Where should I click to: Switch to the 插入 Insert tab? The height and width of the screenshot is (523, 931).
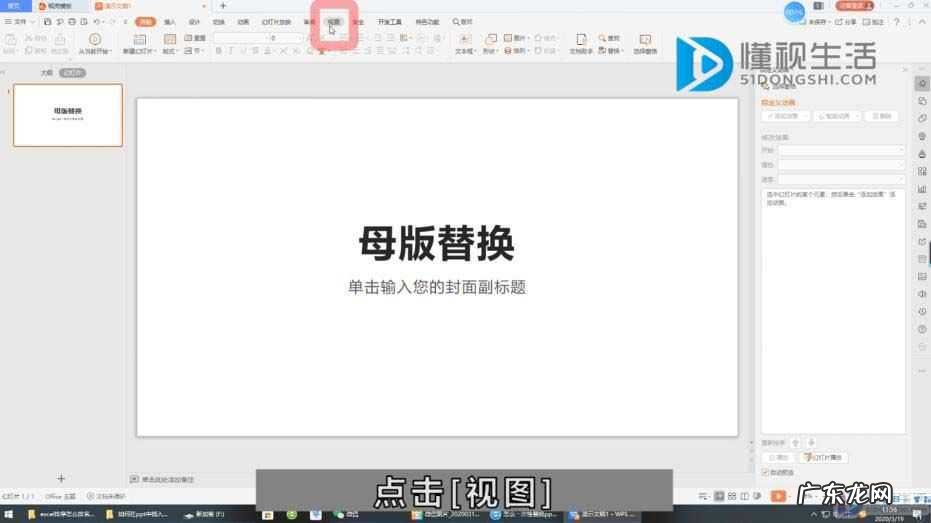click(170, 22)
